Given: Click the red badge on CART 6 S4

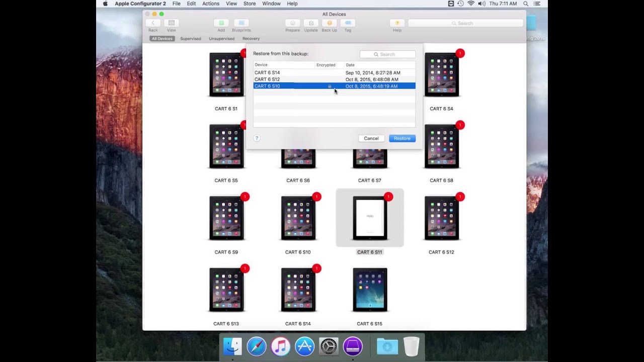Looking at the screenshot, I should pyautogui.click(x=460, y=53).
